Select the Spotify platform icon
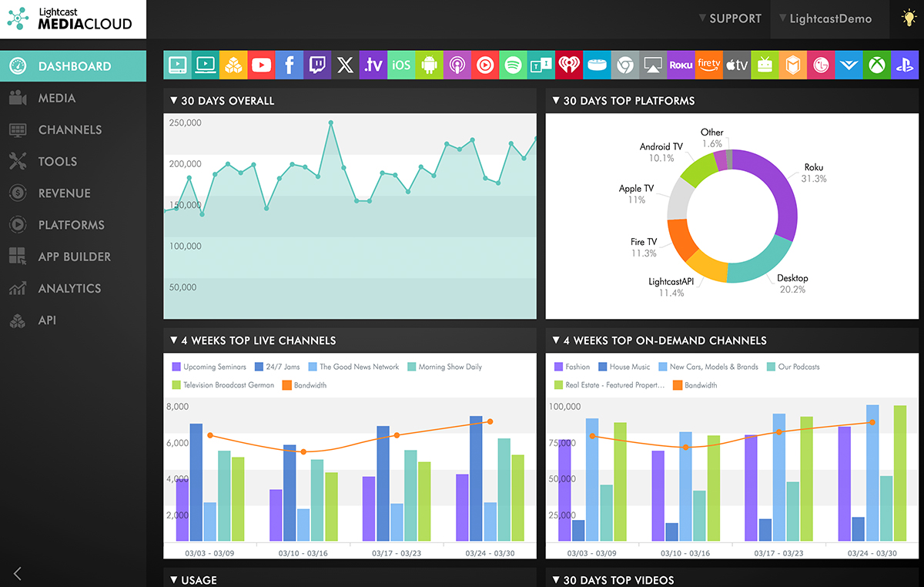 pos(513,65)
